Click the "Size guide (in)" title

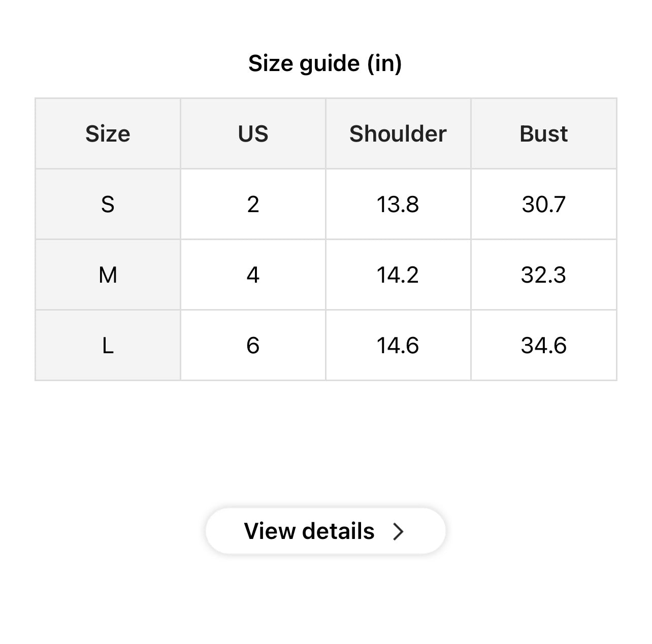[325, 63]
